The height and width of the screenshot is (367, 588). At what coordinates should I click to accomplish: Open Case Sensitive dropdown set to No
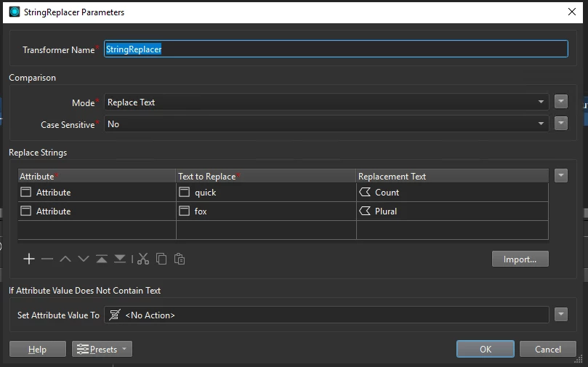click(326, 124)
